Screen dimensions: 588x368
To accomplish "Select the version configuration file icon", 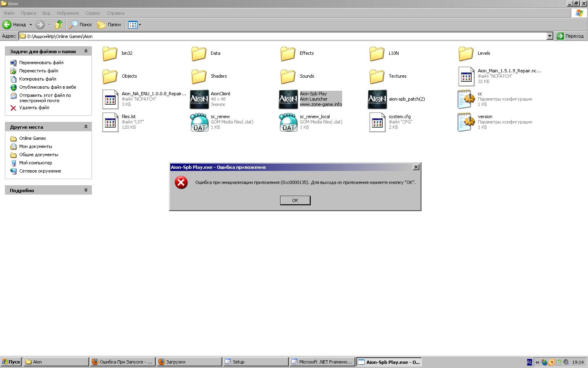I will coord(466,122).
